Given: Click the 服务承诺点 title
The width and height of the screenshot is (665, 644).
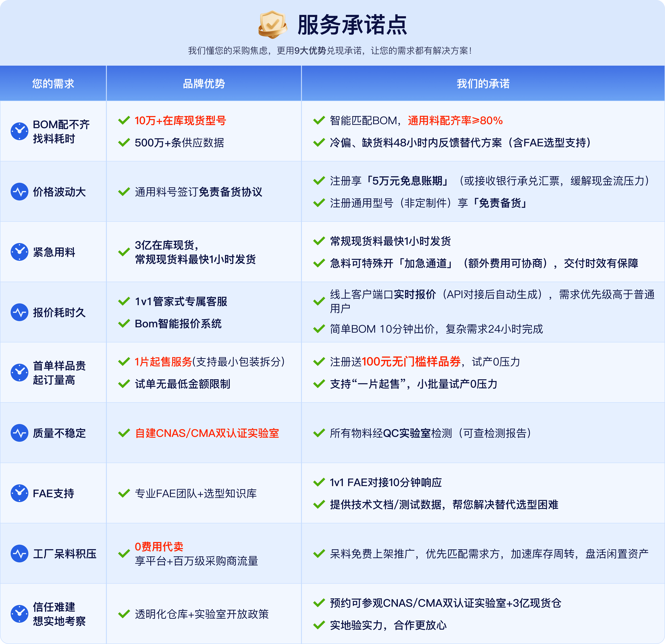Looking at the screenshot, I should click(352, 25).
